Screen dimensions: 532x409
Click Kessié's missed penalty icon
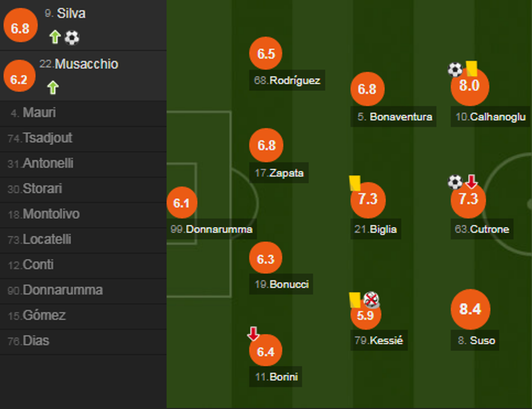tap(371, 299)
